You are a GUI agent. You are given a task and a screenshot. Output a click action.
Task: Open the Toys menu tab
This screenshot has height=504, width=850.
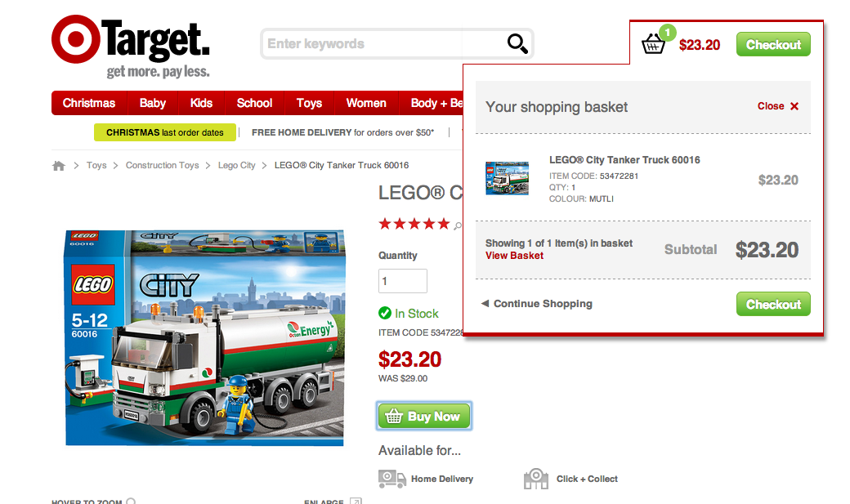point(309,103)
